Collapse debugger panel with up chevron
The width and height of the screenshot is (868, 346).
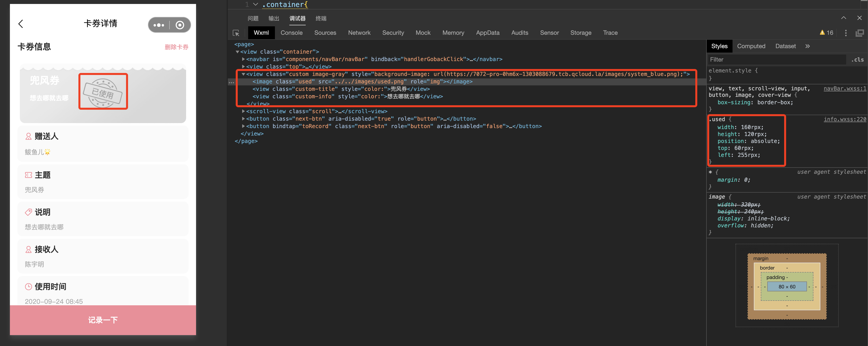[843, 18]
